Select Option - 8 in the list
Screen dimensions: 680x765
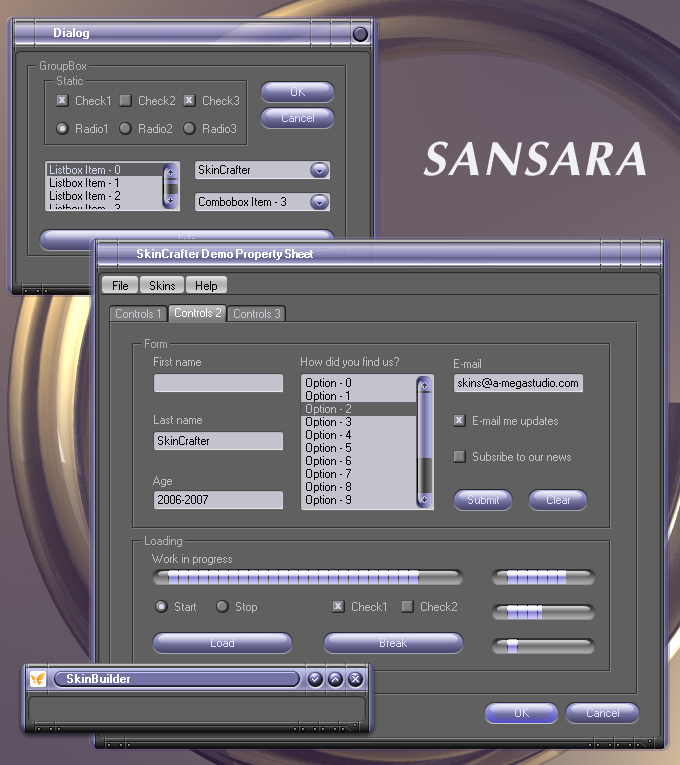tap(359, 487)
